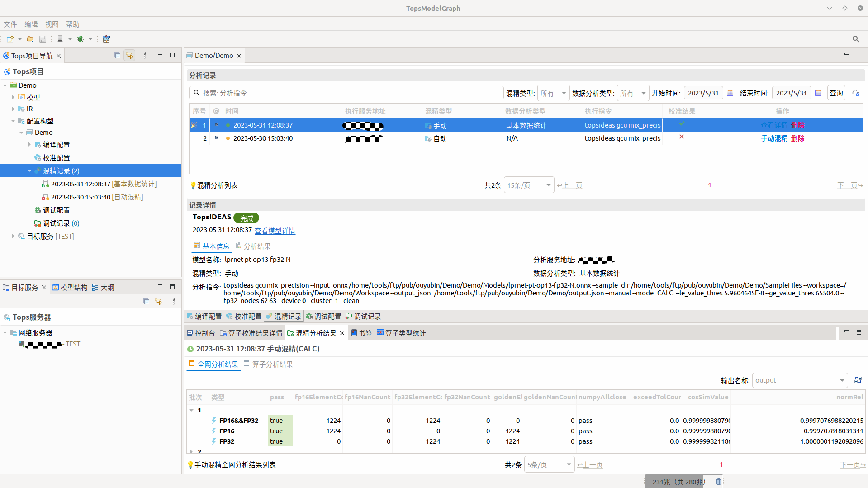Click the search magnifier in the top-right toolbar
This screenshot has width=868, height=488.
coord(856,39)
